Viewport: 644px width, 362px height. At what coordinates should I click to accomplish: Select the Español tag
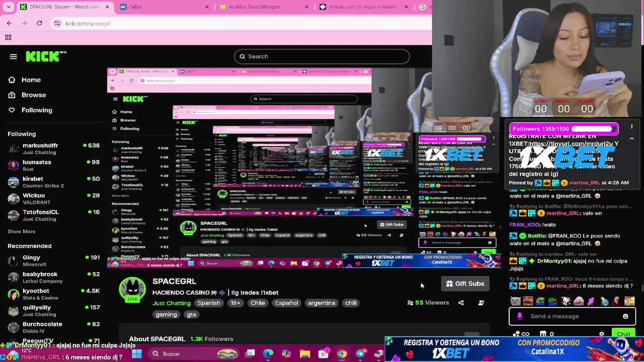pos(286,303)
